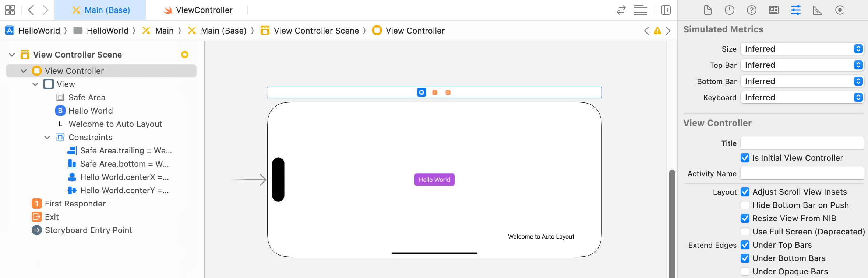868x278 pixels.
Task: Open the Identity inspector icon
Action: [773, 10]
